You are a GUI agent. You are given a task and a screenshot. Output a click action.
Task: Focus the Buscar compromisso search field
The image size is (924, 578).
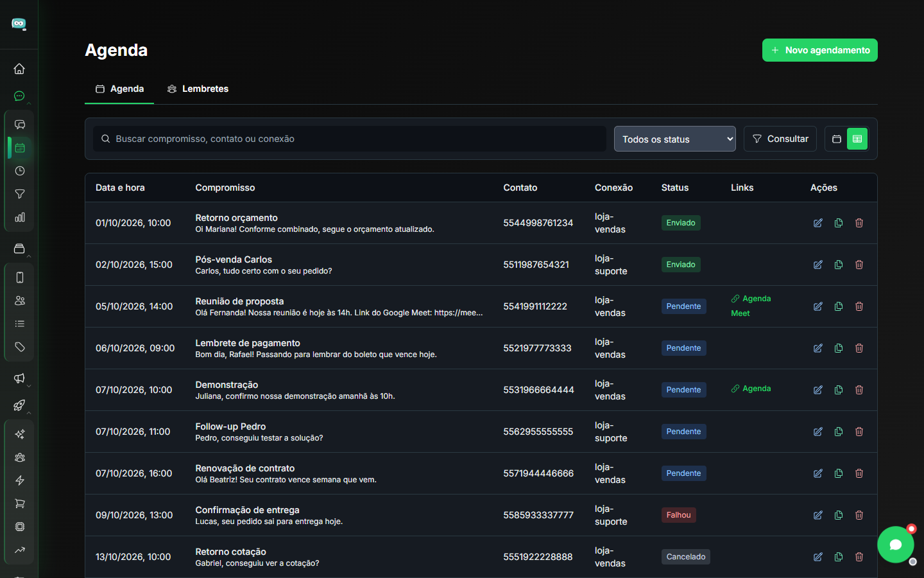[x=350, y=139]
